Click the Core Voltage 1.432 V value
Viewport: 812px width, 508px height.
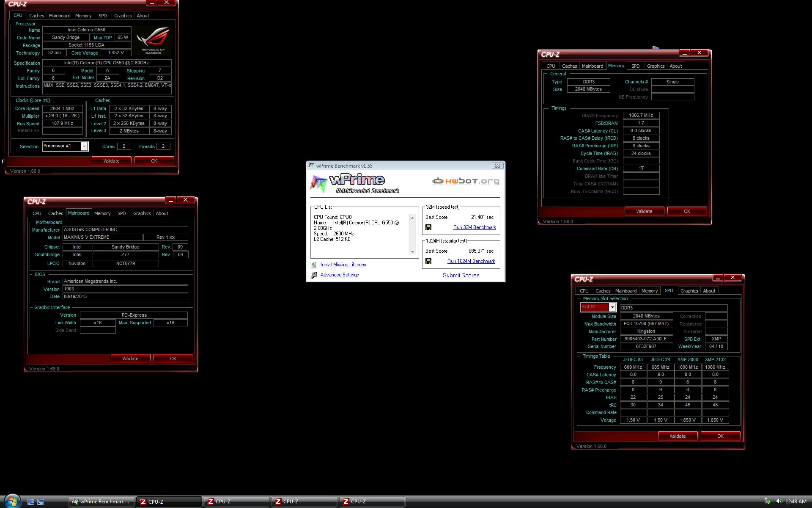tap(116, 53)
